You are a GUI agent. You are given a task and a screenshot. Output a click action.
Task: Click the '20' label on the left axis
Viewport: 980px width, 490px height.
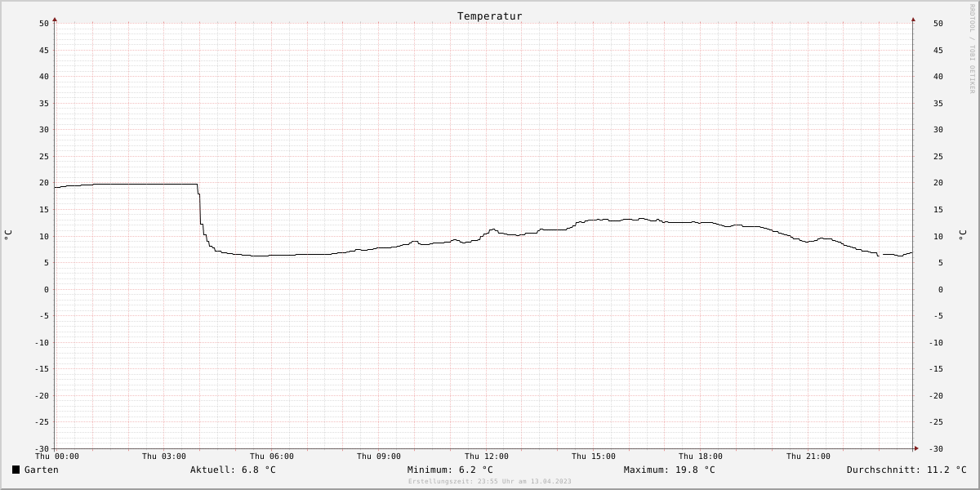pos(44,183)
